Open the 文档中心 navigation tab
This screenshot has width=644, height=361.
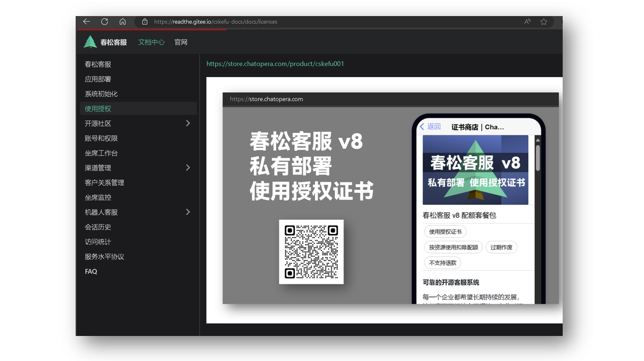pyautogui.click(x=151, y=42)
